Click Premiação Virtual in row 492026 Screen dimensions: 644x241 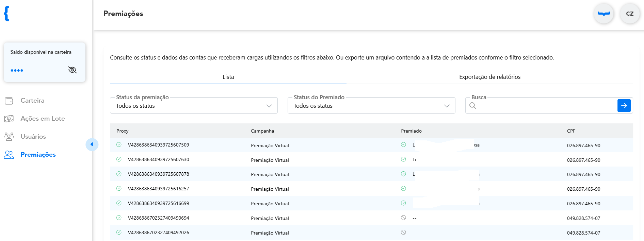[x=270, y=234]
